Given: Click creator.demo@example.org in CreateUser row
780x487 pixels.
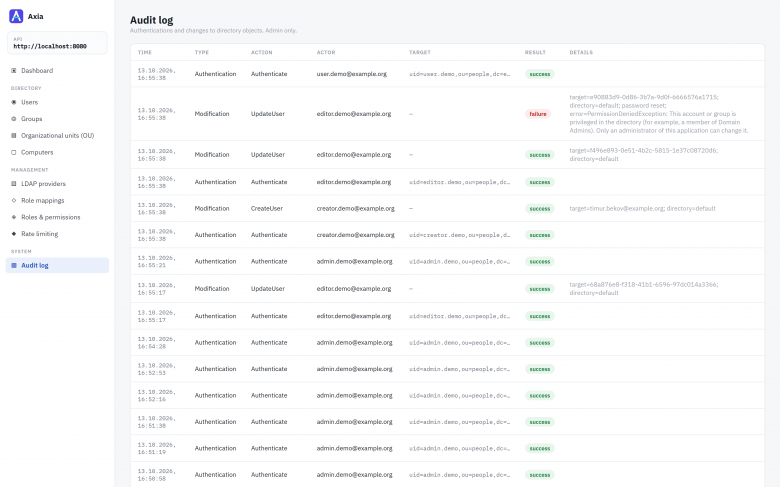Looking at the screenshot, I should click(x=356, y=208).
